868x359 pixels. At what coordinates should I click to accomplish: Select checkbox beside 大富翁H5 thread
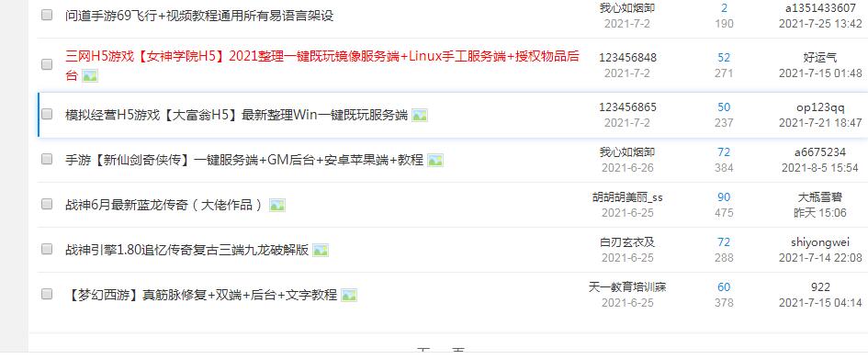[47, 114]
